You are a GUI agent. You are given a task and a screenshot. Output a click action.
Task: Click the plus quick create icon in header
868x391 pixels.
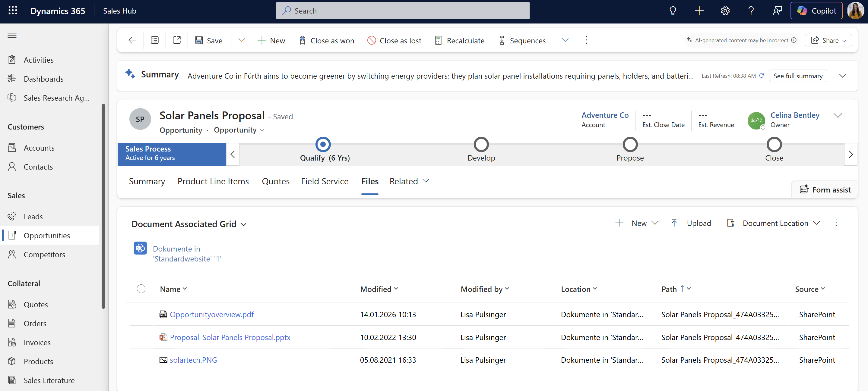coord(699,11)
